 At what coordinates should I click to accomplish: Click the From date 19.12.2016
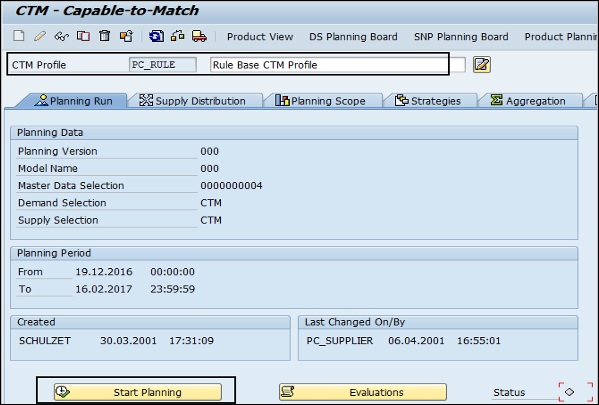tap(104, 272)
